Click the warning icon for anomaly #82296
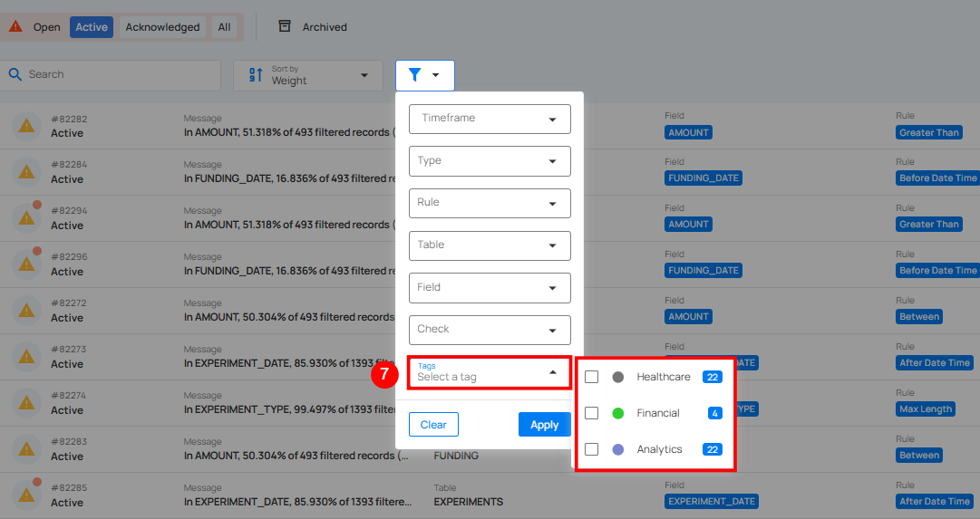The image size is (980, 519). tap(26, 264)
